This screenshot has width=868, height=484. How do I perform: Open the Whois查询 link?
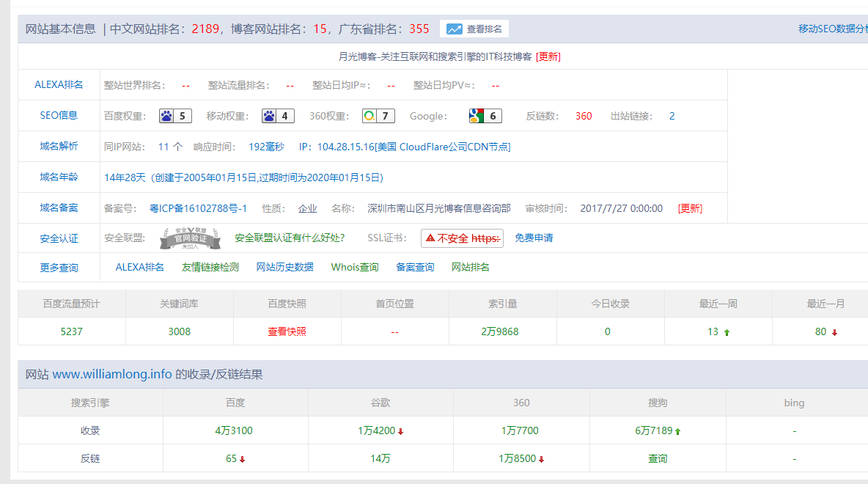click(355, 267)
